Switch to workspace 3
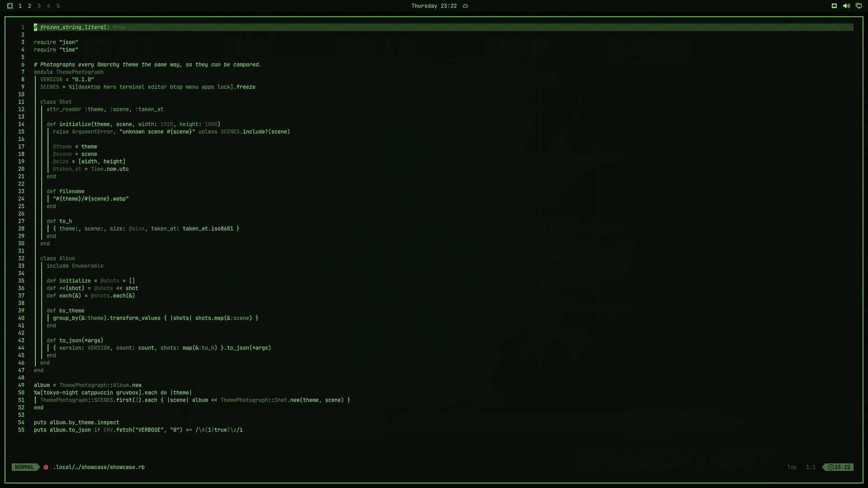The height and width of the screenshot is (488, 868). (39, 6)
